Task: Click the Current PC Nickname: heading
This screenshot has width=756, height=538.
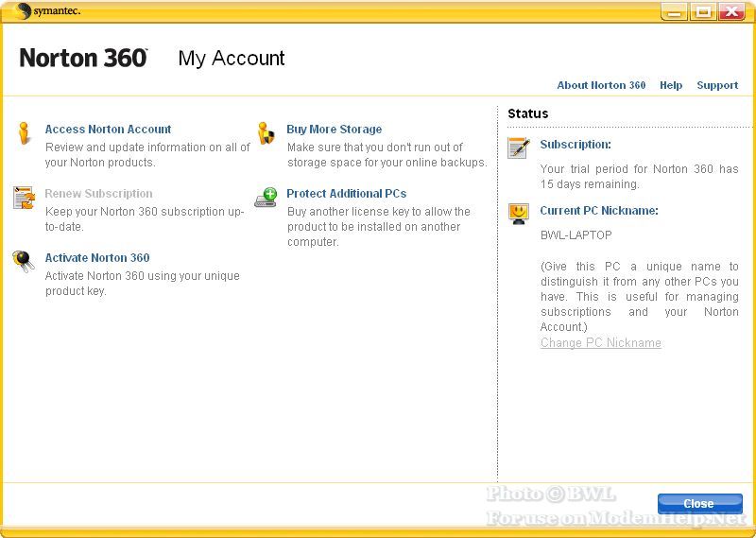Action: coord(599,210)
